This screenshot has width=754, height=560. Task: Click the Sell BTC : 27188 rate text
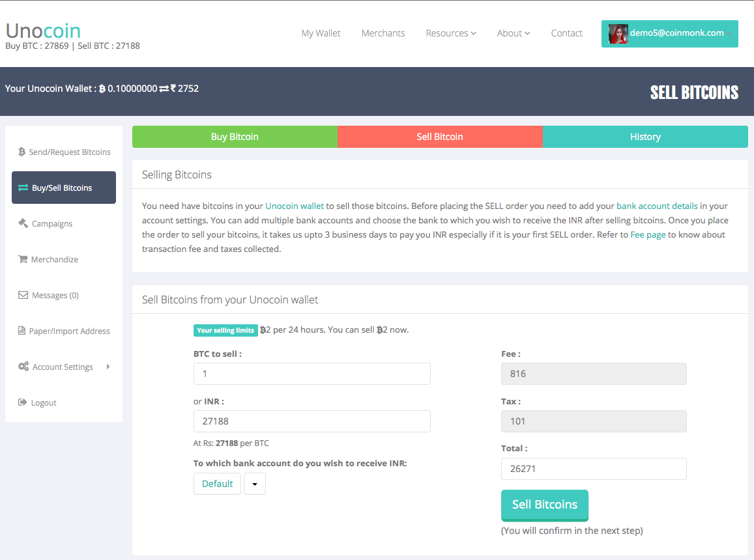click(x=109, y=46)
